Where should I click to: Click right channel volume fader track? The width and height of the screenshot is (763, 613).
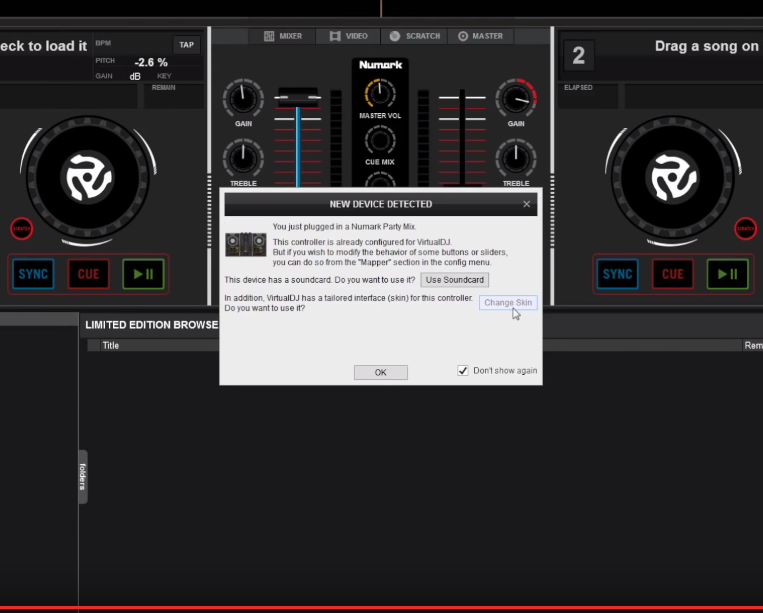[462, 137]
